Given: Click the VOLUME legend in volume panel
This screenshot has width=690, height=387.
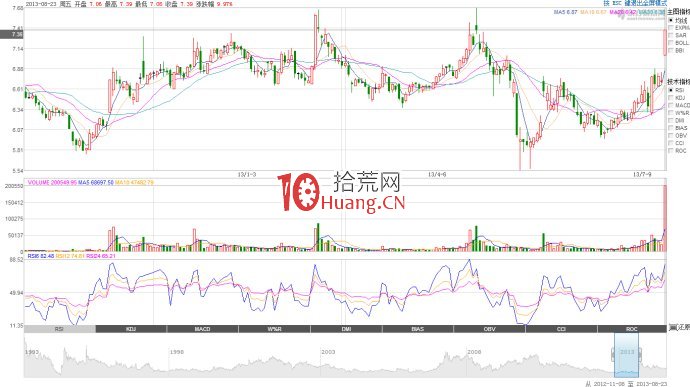Looking at the screenshot, I should coord(52,182).
